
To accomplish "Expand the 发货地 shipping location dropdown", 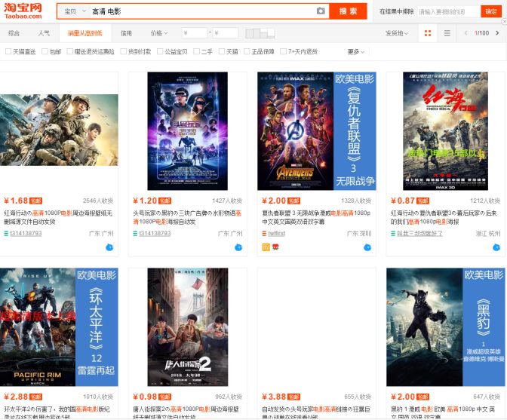I will click(x=396, y=33).
